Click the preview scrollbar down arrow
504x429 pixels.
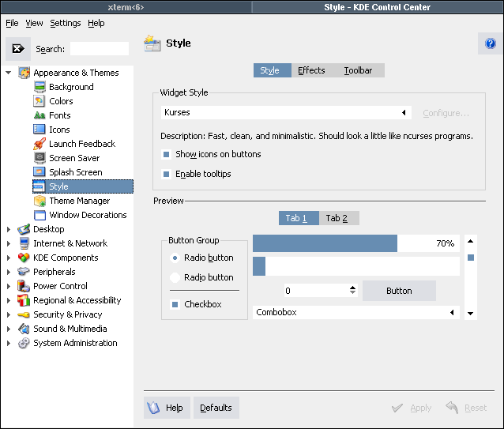pyautogui.click(x=471, y=314)
